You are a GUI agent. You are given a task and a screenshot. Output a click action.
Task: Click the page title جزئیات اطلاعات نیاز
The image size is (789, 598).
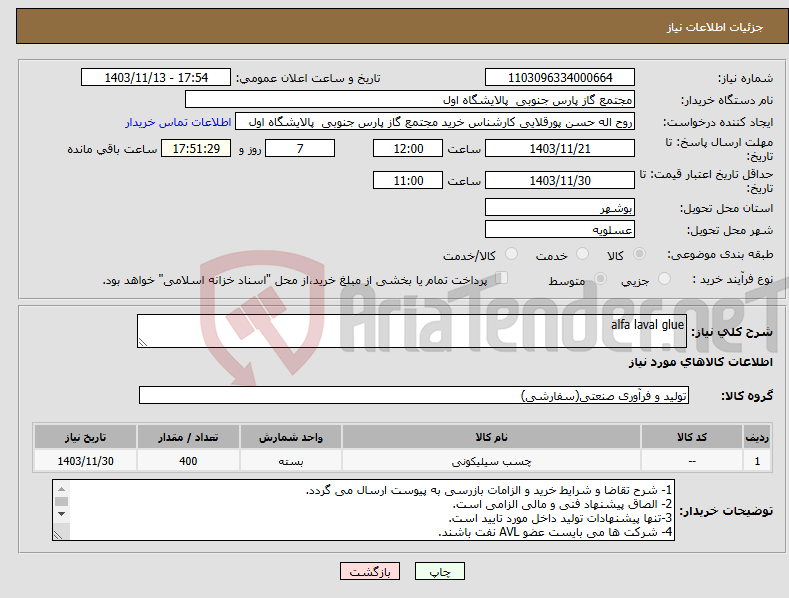point(715,27)
